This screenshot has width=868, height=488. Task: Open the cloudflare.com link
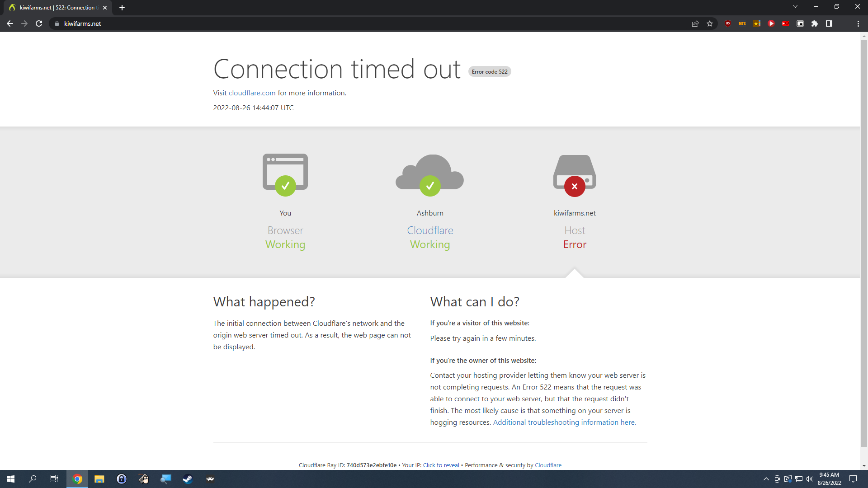[x=252, y=93]
